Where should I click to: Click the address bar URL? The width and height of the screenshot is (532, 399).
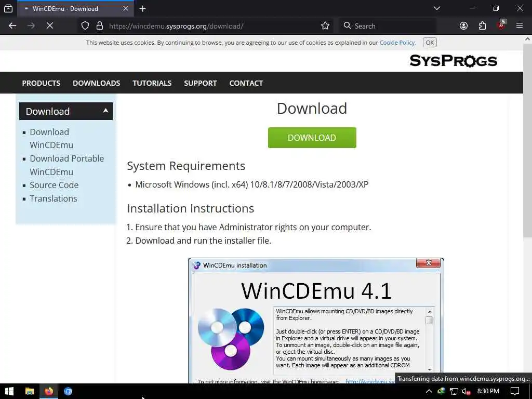[176, 26]
